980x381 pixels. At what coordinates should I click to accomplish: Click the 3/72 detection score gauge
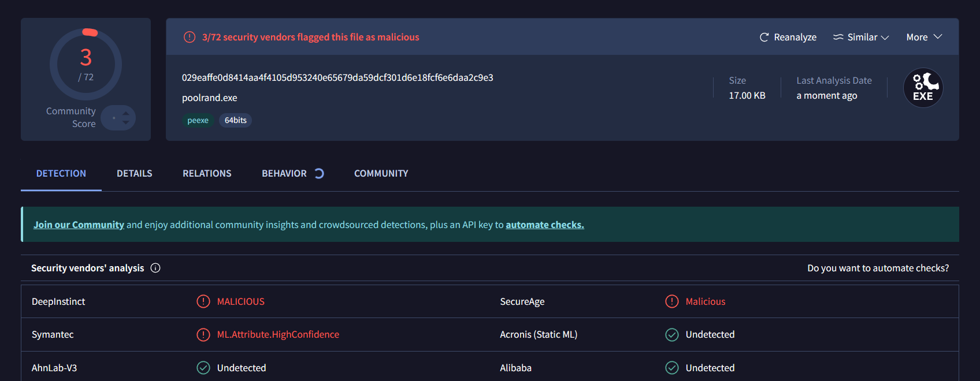[x=86, y=64]
